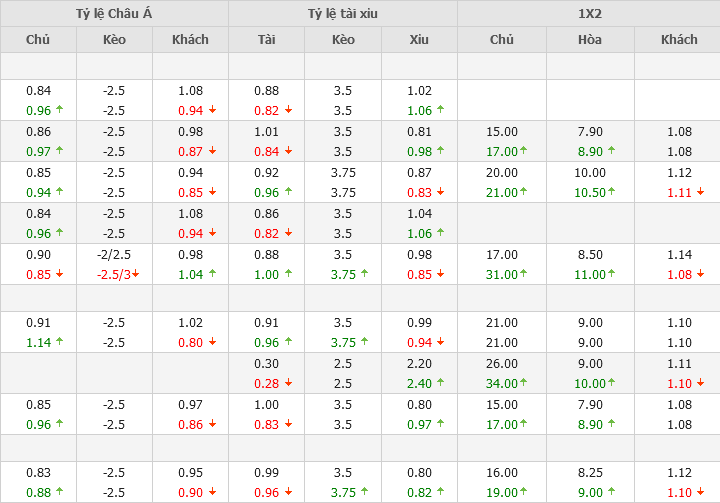
Task: Select the 20.00 home win odds
Action: tap(502, 173)
